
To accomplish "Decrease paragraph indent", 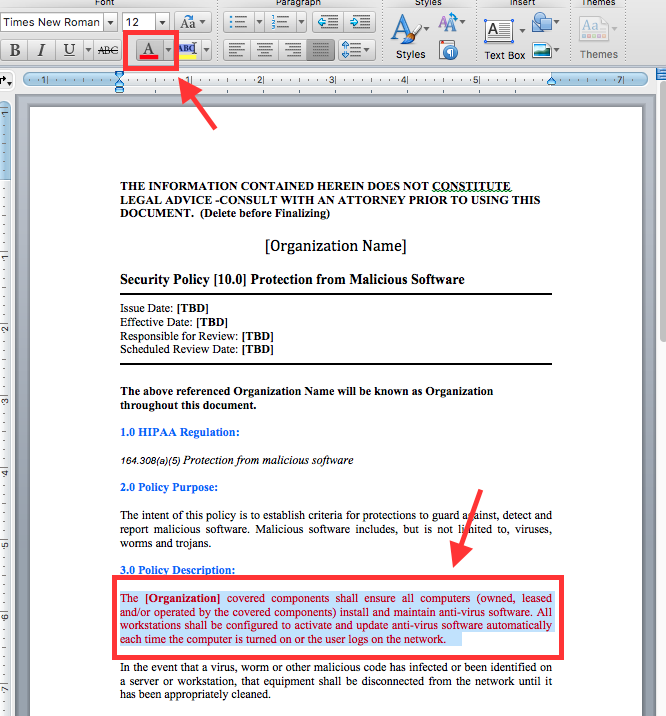I will [x=328, y=22].
